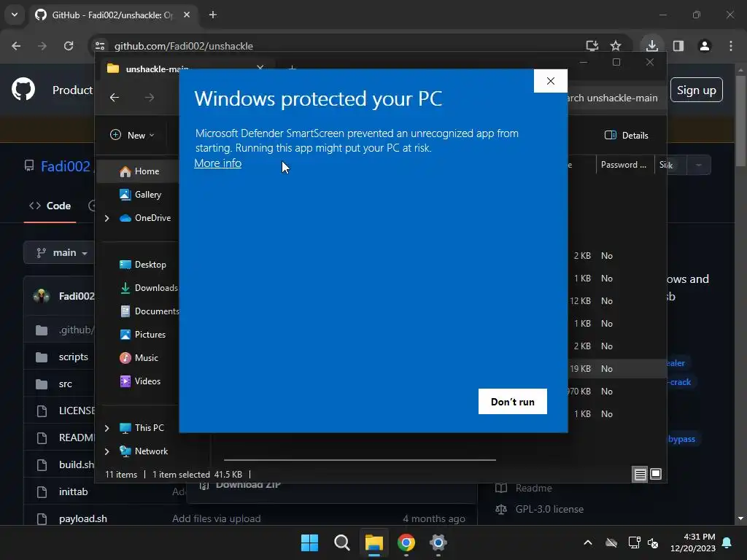Image resolution: width=747 pixels, height=560 pixels.
Task: Open a new Chrome tab
Action: (x=213, y=15)
